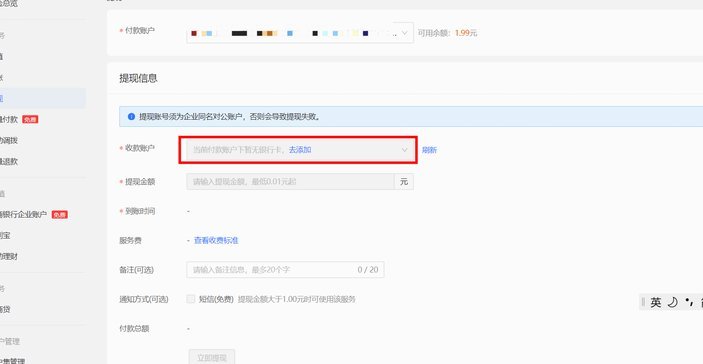Open the 付款账户 account dropdown
Screen dimensions: 703x364
tap(299, 33)
